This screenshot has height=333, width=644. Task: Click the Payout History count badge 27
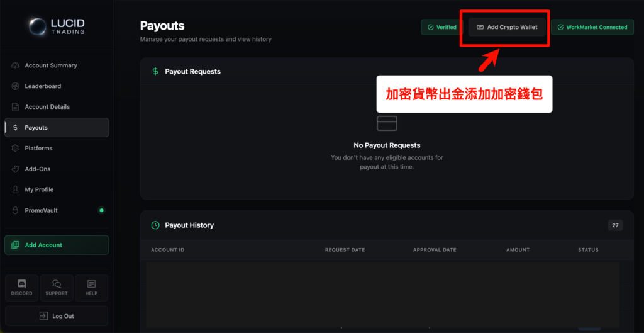[615, 225]
